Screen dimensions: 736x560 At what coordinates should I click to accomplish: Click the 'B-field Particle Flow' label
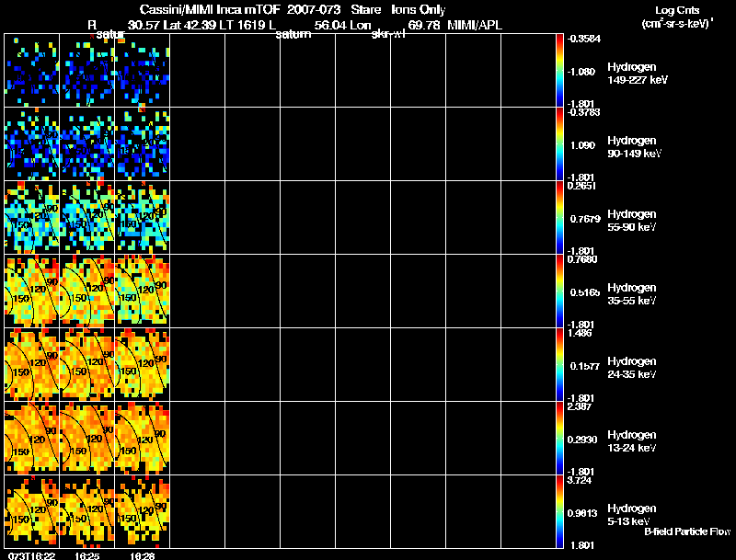coord(687,531)
